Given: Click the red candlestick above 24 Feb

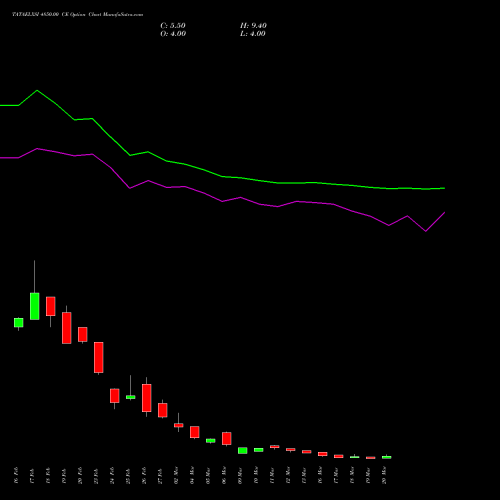Looking at the screenshot, I should click(115, 396).
